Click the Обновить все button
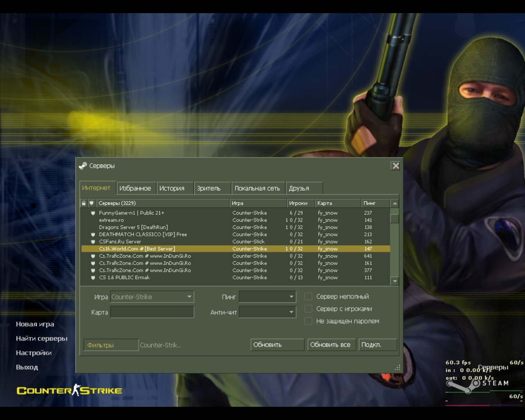Image resolution: width=525 pixels, height=420 pixels. [332, 345]
